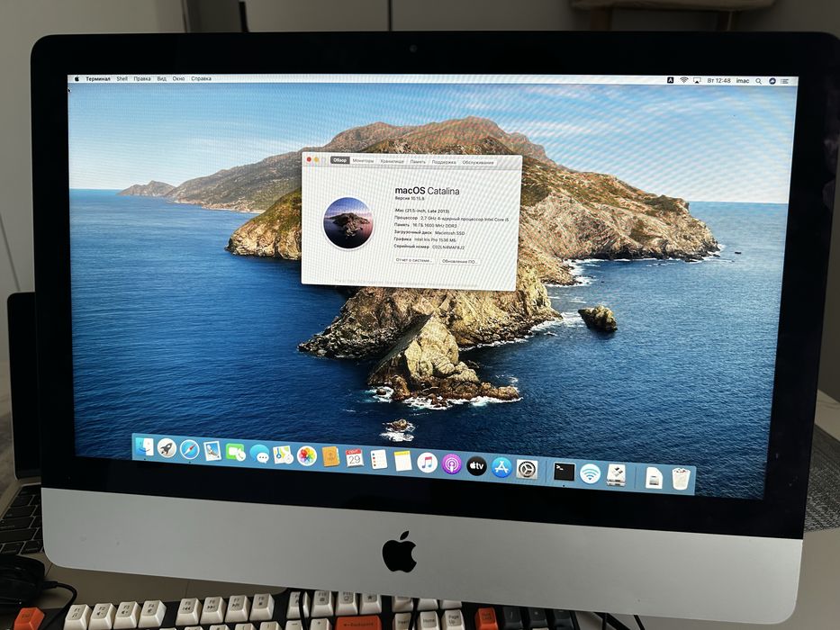
Task: Switch to the Обслуживание tab
Action: [478, 162]
